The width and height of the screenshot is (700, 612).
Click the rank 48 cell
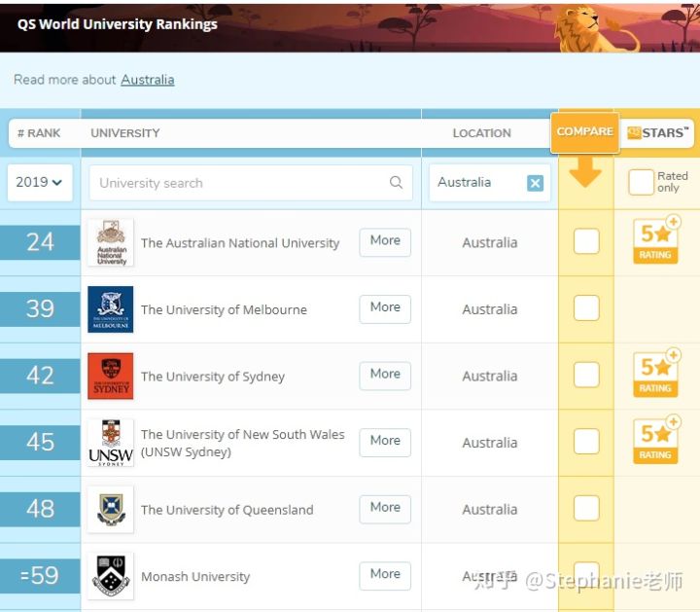(40, 509)
